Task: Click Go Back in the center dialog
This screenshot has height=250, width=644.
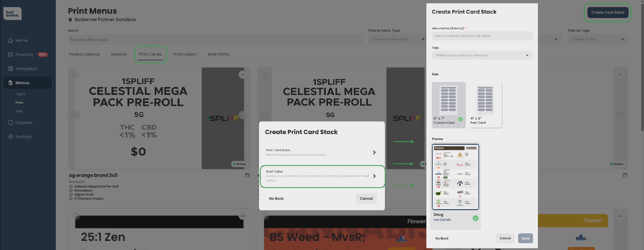Action: click(276, 198)
